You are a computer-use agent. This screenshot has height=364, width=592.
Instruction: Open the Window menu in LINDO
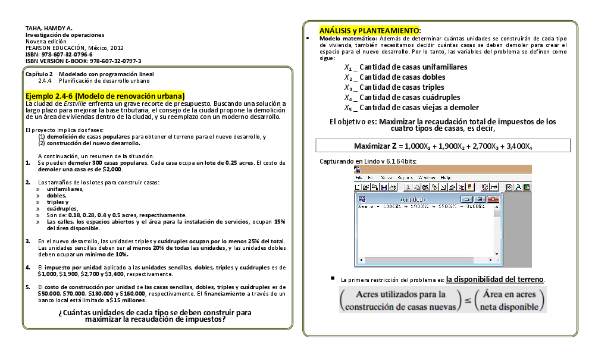point(427,178)
